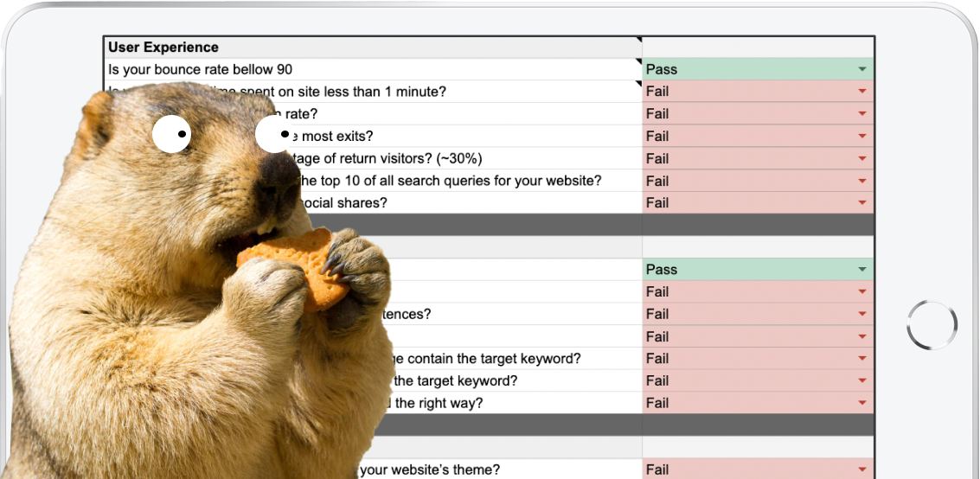980x479 pixels.
Task: Click the 'return visitors? (~30%)' cell
Action: click(373, 158)
